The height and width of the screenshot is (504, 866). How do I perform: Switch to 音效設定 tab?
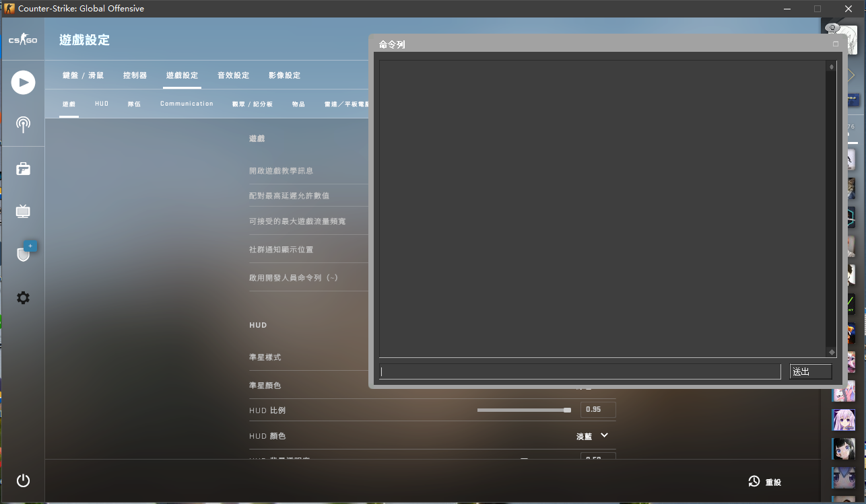tap(233, 75)
